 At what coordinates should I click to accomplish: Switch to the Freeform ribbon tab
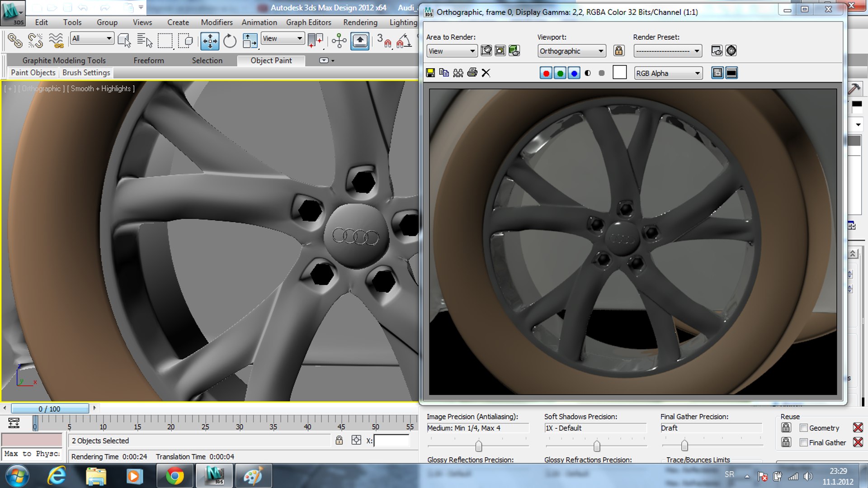click(x=149, y=61)
